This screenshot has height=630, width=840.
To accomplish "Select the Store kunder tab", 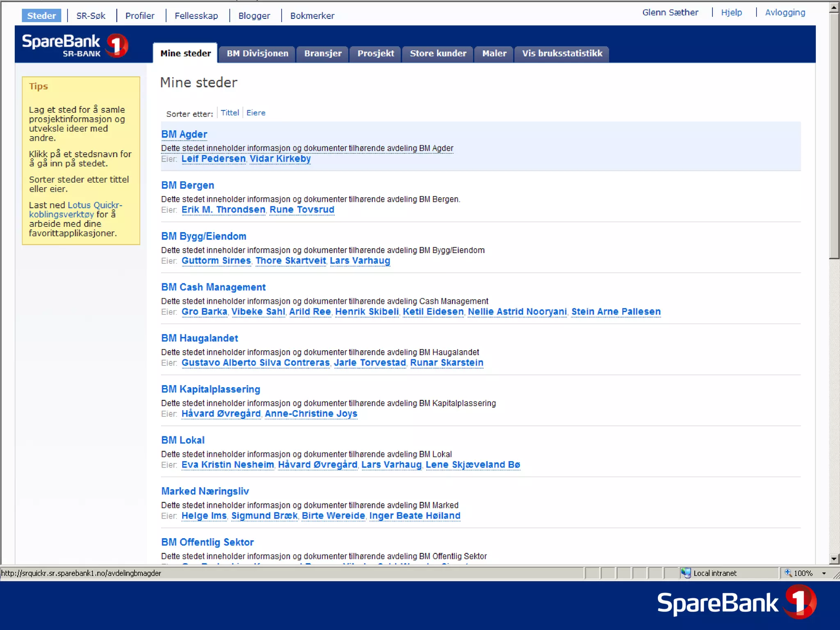I will (x=438, y=53).
